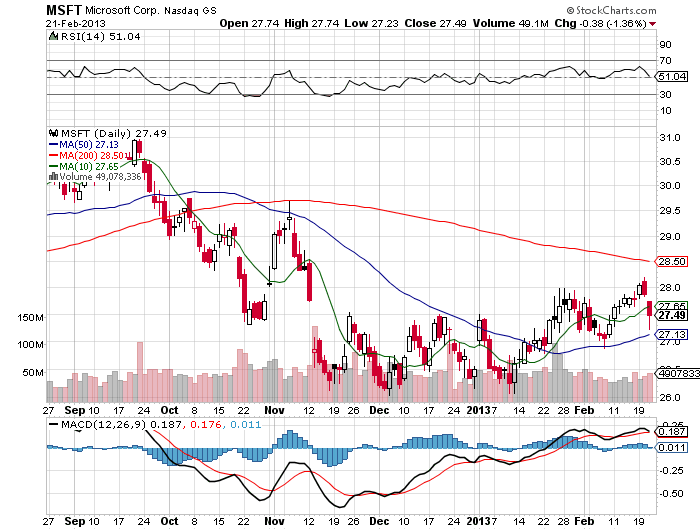
Task: Click the Dec label under the price panel
Action: (379, 410)
